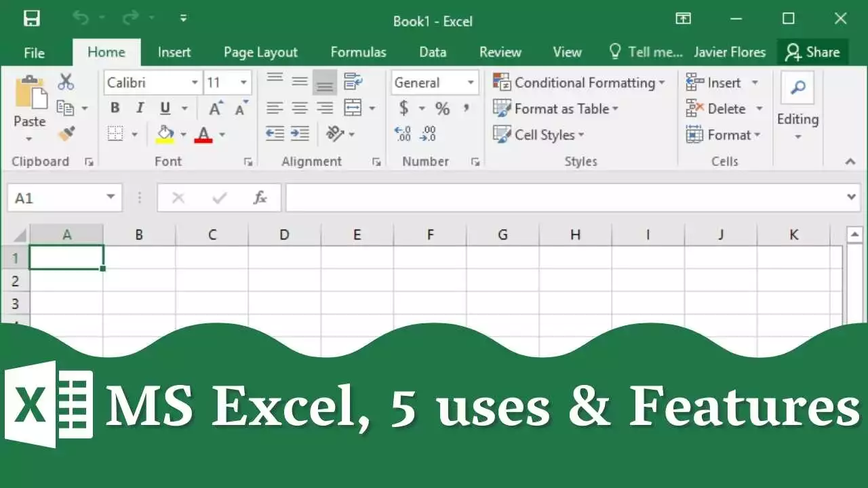Click the Italic formatting icon

(140, 107)
